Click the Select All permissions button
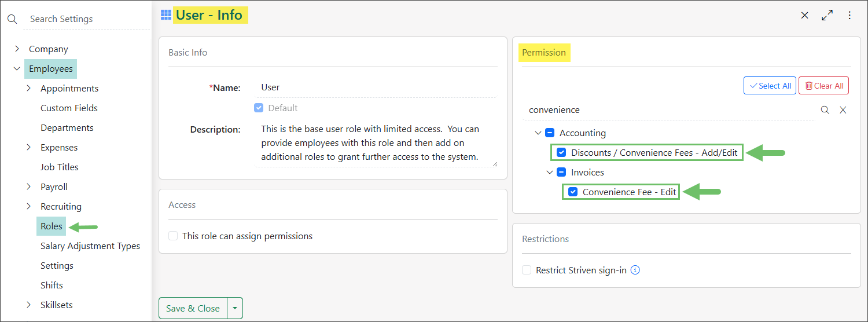868x322 pixels. click(770, 86)
